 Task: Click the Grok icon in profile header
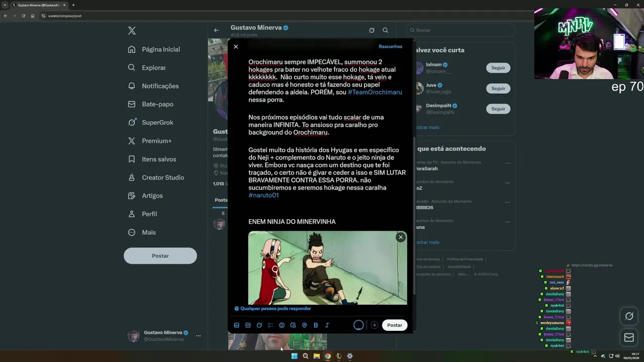372,30
